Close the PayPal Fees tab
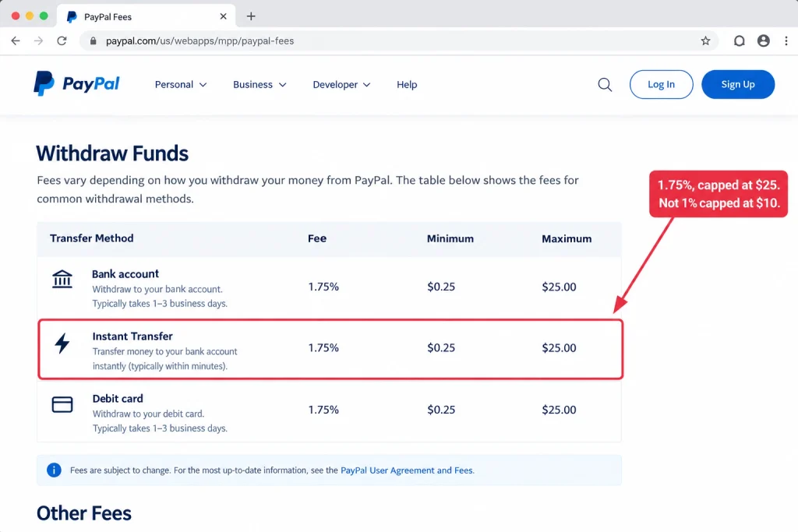Image resolution: width=798 pixels, height=532 pixels. (223, 16)
